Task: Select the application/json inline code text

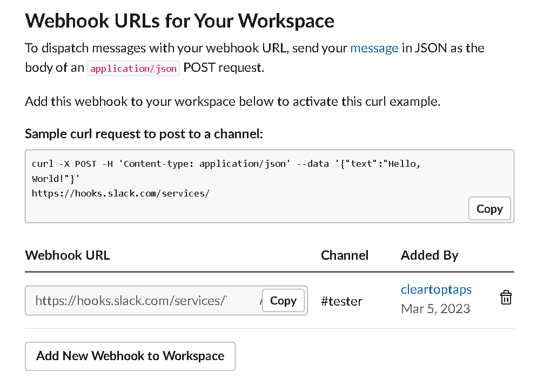Action: pyautogui.click(x=133, y=69)
